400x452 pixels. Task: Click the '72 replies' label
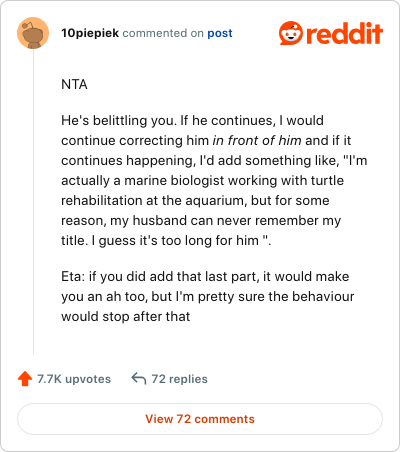[179, 379]
